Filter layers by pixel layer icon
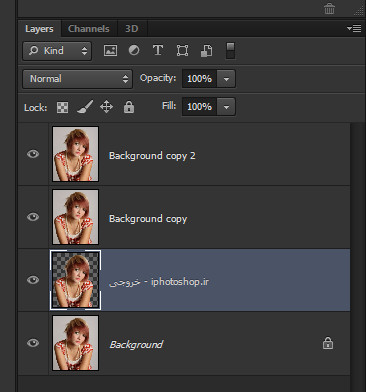 pos(110,51)
